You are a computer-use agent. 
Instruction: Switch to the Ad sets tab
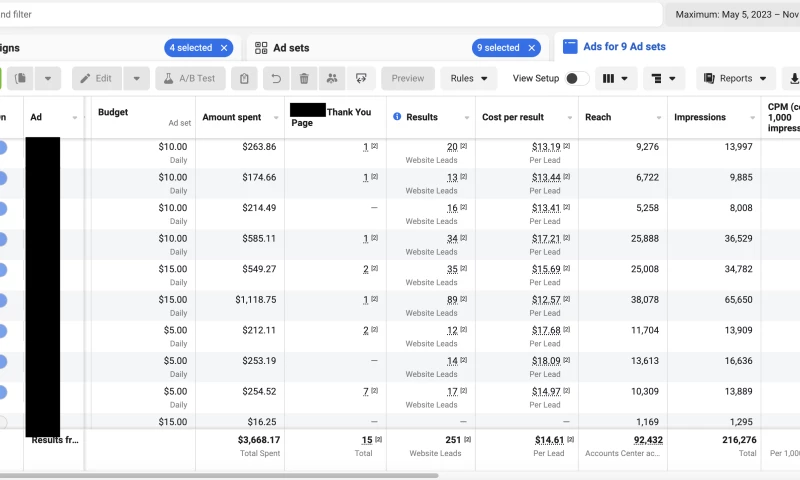[x=291, y=48]
